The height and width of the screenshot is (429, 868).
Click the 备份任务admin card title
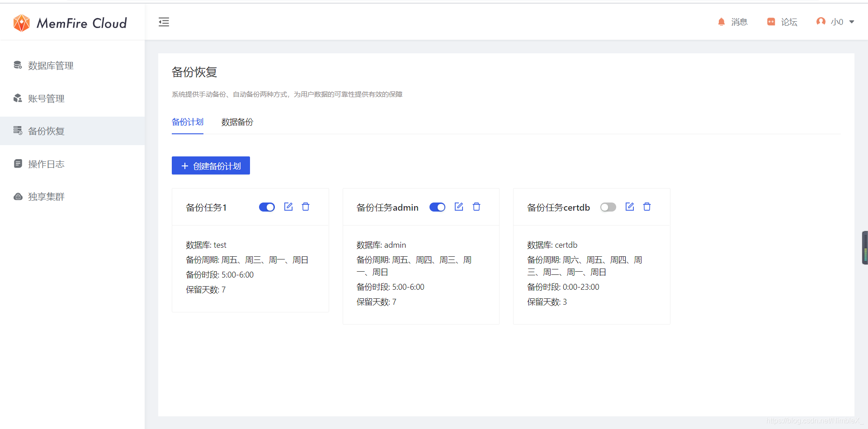pyautogui.click(x=387, y=207)
